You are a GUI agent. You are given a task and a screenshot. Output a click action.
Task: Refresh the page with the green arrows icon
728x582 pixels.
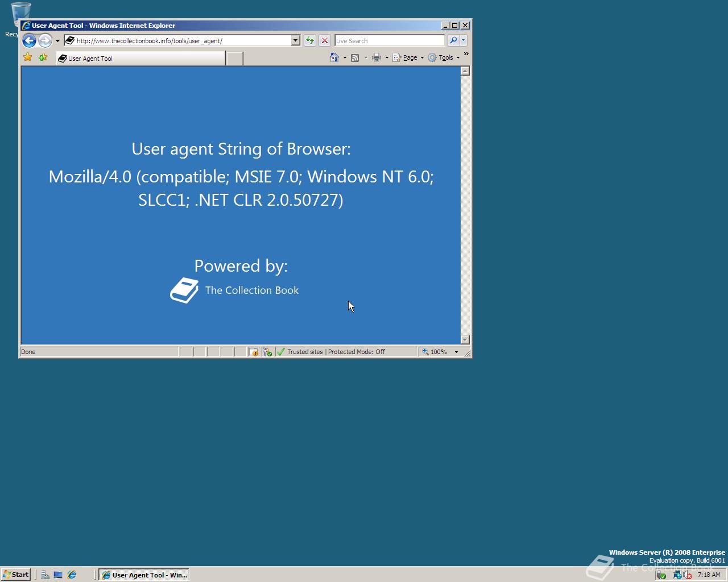[309, 40]
